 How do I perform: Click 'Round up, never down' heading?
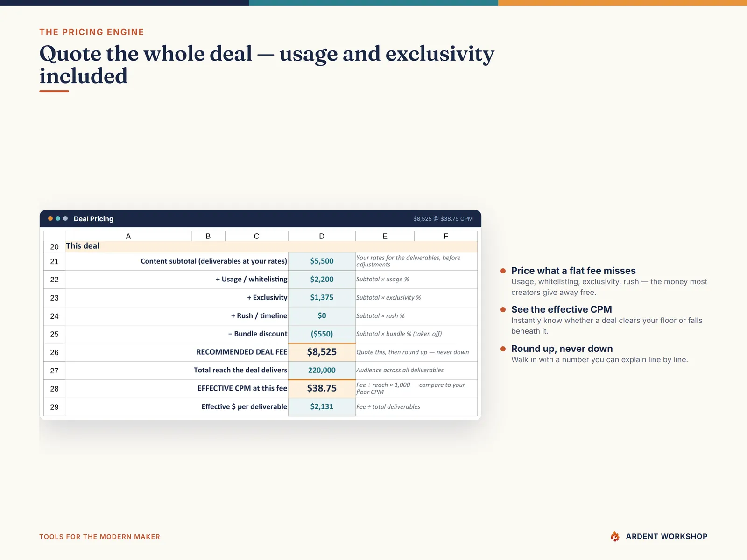click(562, 349)
